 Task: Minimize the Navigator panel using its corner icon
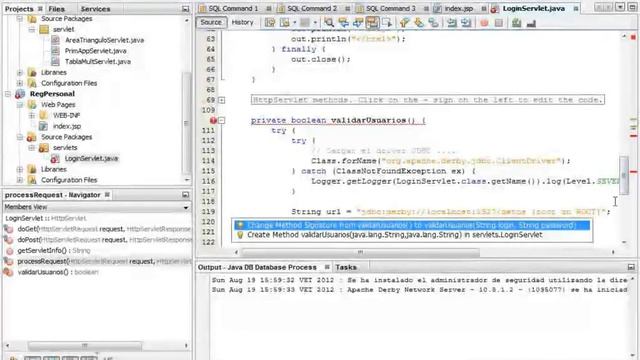click(185, 195)
